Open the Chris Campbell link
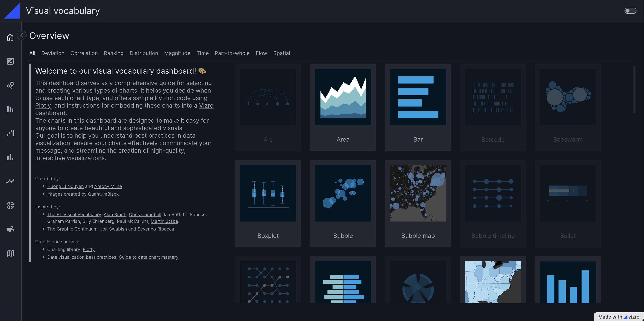Viewport: 644px width, 321px height. pyautogui.click(x=145, y=215)
